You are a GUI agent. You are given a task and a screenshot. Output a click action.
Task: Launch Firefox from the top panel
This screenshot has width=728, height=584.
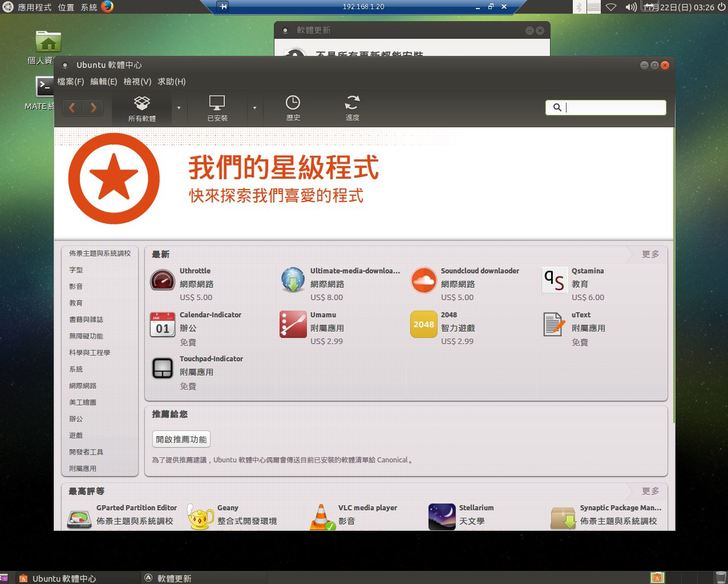(107, 6)
